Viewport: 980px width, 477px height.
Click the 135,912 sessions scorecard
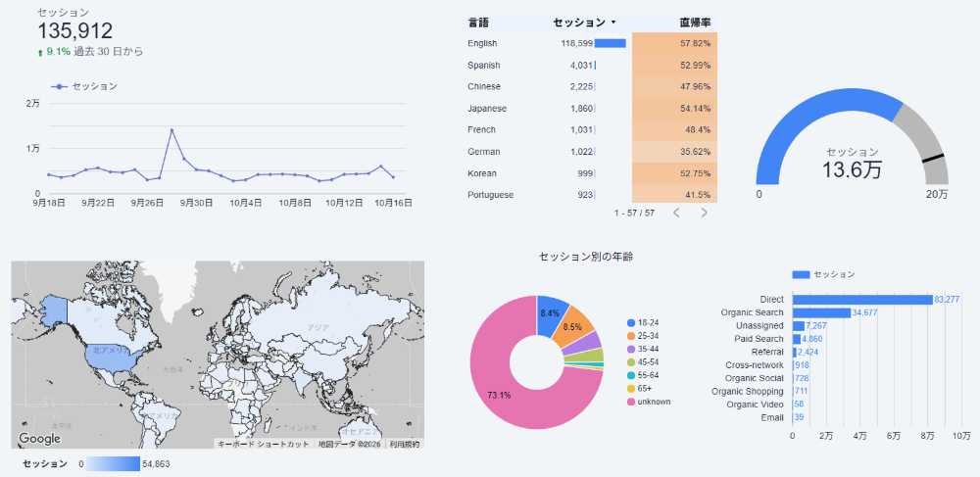click(75, 30)
